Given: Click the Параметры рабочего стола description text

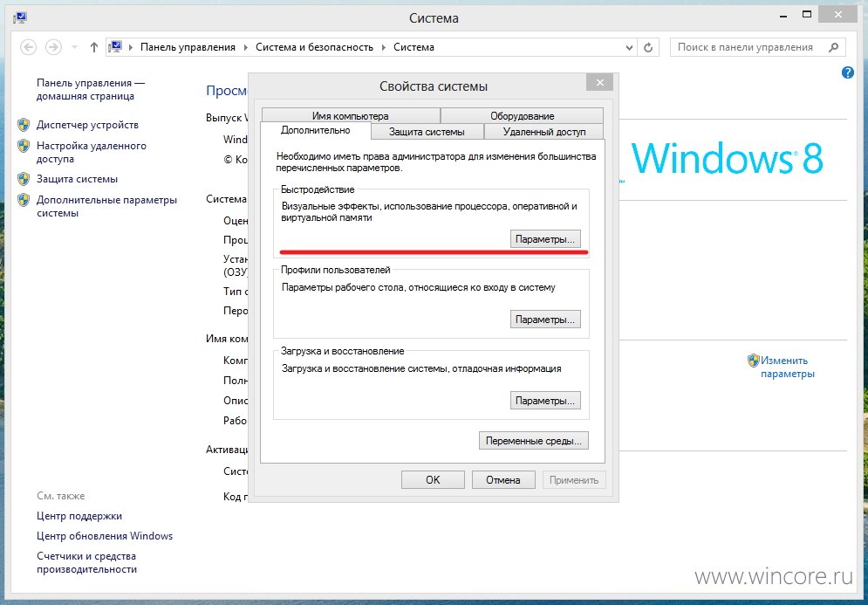Looking at the screenshot, I should pyautogui.click(x=419, y=287).
